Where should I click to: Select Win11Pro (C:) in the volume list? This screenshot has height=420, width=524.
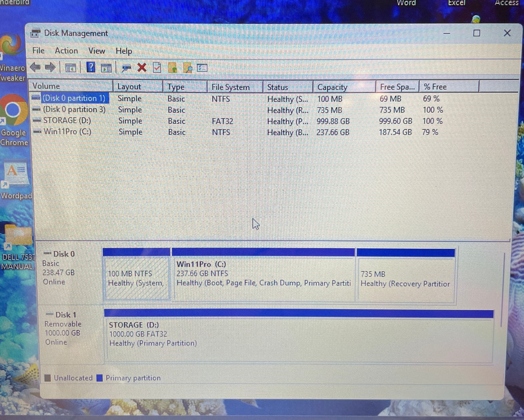pos(67,132)
